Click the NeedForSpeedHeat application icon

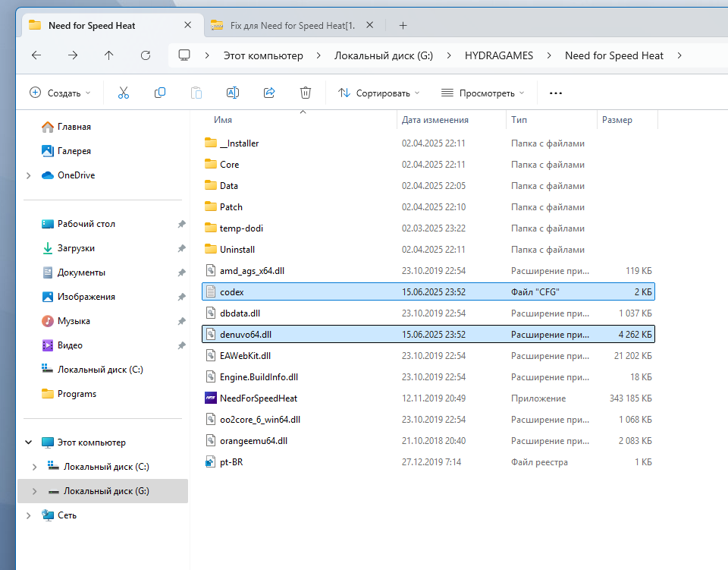click(x=211, y=398)
